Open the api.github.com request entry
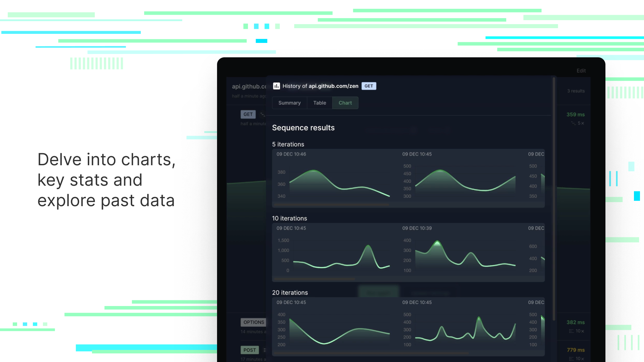 (249, 86)
